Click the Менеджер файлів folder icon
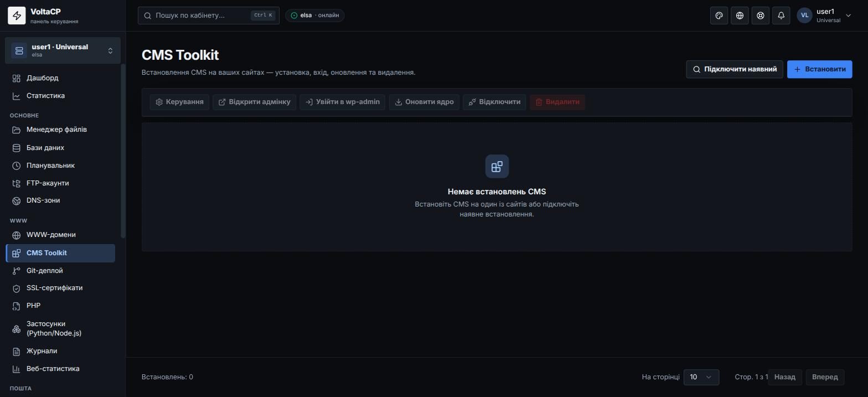868x397 pixels. pos(17,130)
